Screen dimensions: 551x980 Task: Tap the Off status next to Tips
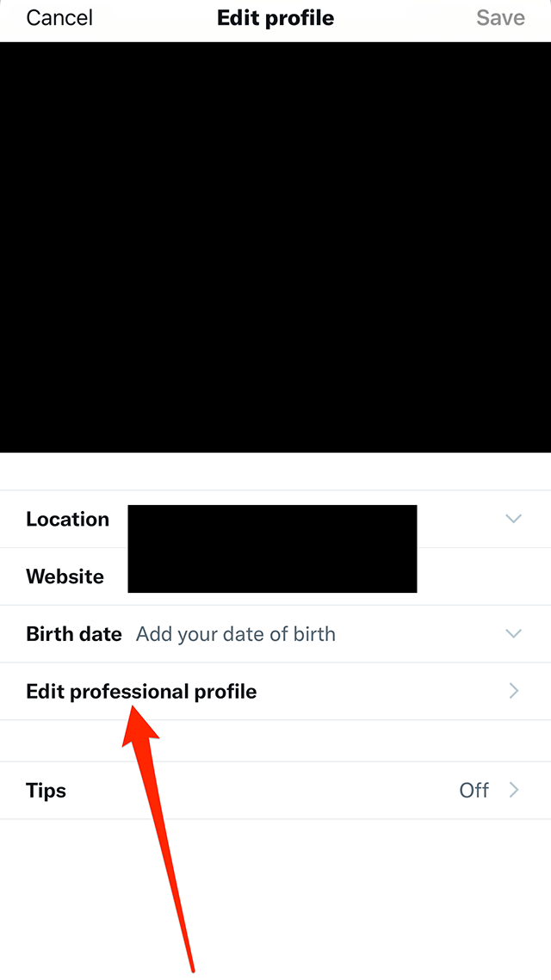tap(474, 790)
